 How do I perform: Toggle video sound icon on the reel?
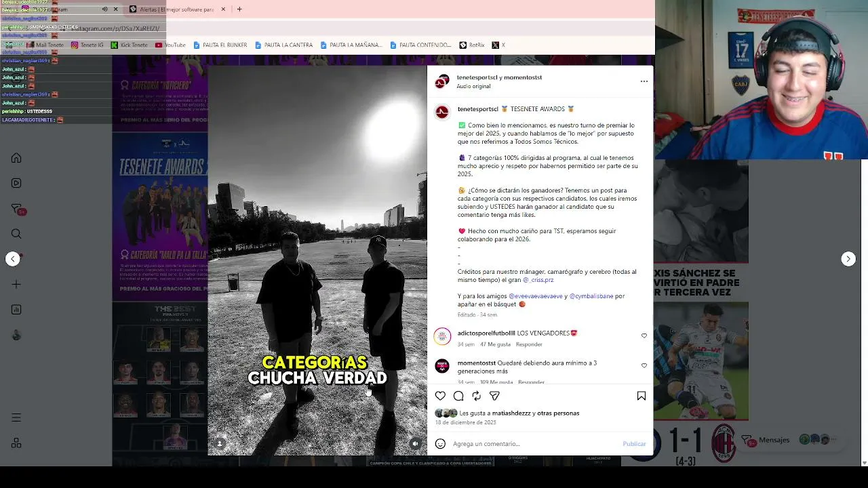(415, 443)
